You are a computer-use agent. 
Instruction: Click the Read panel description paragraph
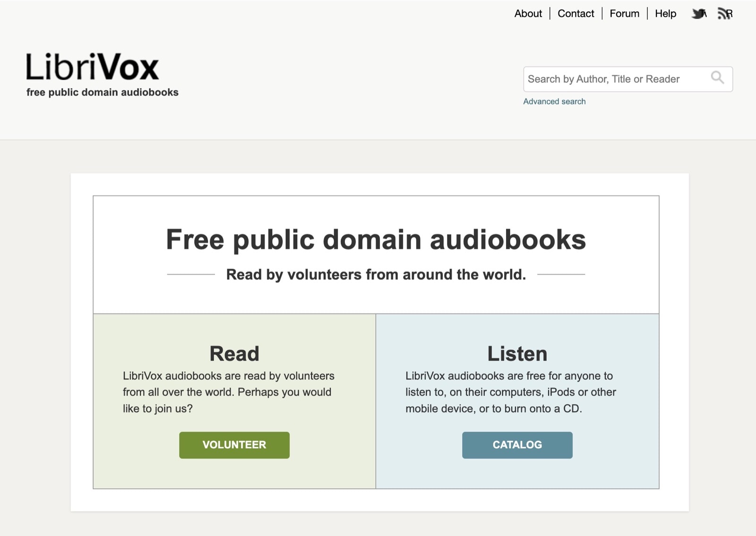tap(229, 392)
